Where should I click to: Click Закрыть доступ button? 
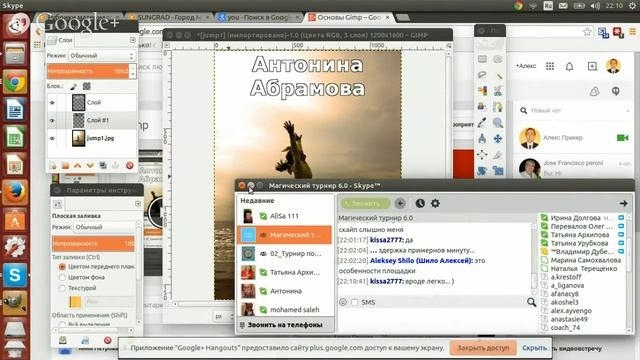(483, 348)
